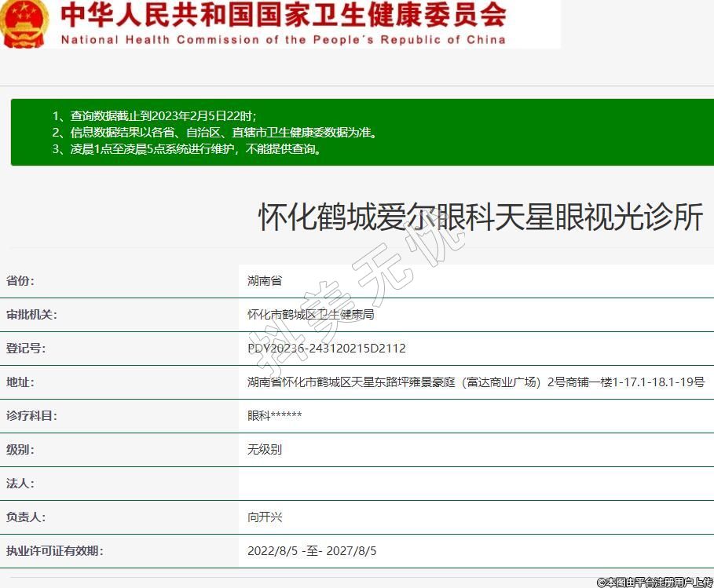The height and width of the screenshot is (588, 714).
Task: Click the license validity dates 2022/8/5 -至- 2027/8/5
Action: coord(312,551)
